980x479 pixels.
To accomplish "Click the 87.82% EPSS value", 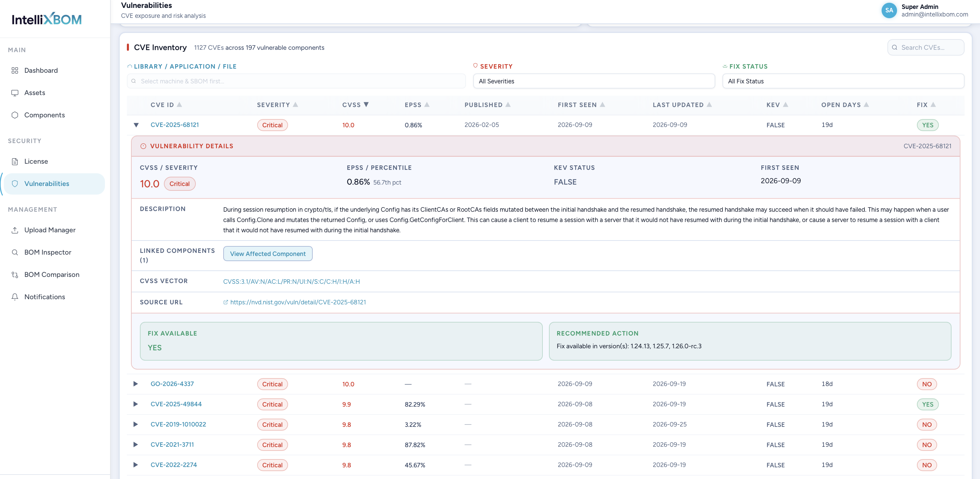I will point(415,445).
